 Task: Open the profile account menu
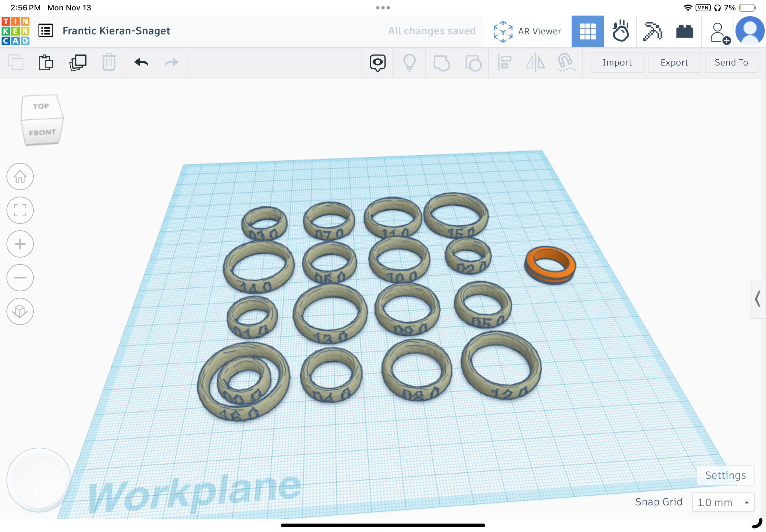tap(750, 31)
